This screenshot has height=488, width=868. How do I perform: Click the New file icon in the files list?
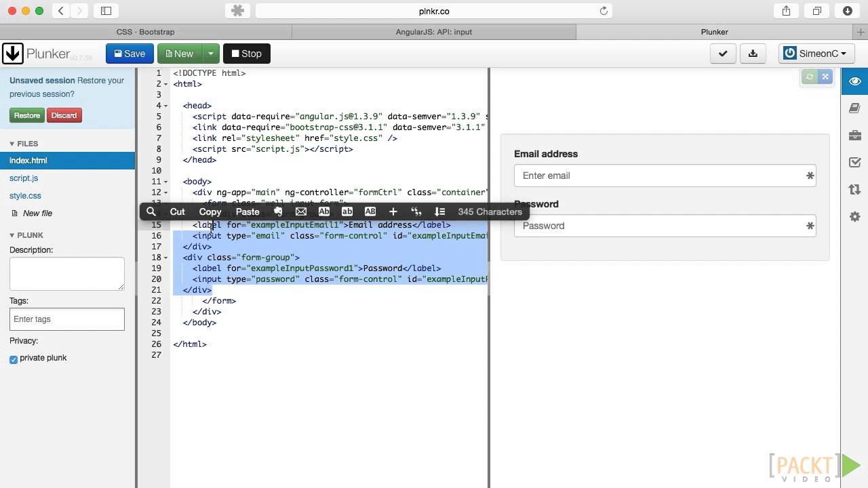click(x=15, y=213)
